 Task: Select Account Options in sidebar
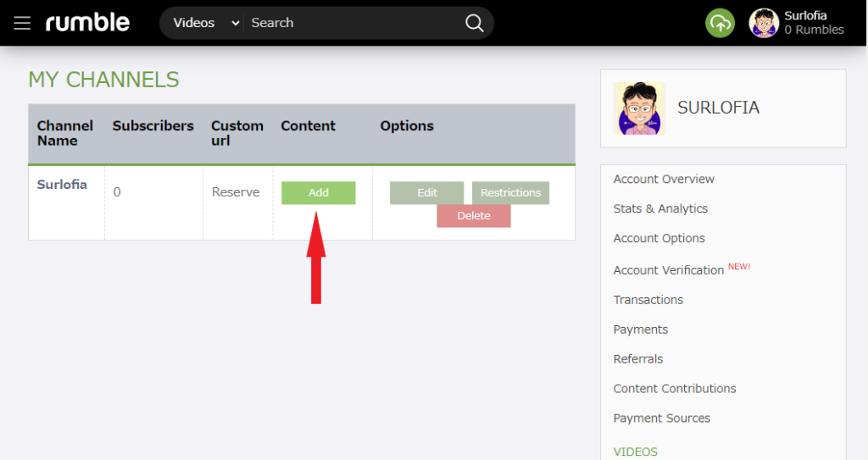point(659,238)
